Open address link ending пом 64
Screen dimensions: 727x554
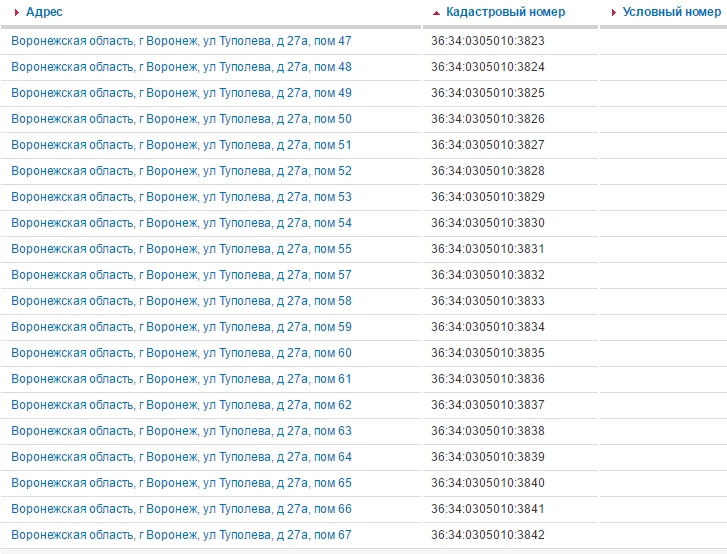(181, 456)
